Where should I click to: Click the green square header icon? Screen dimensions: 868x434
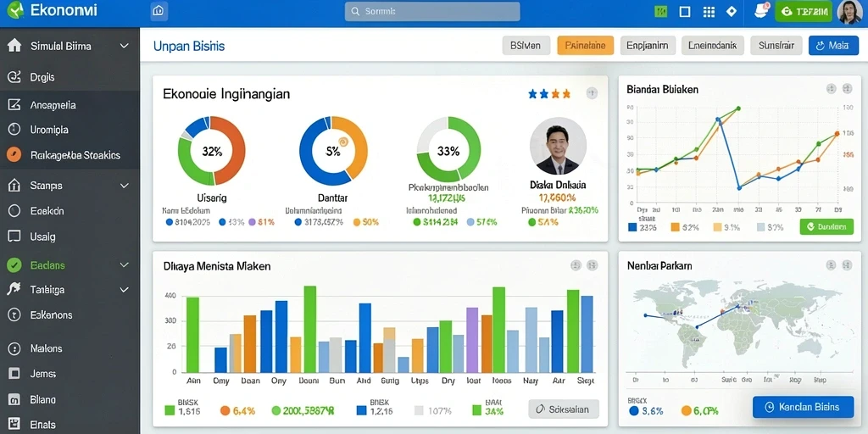pyautogui.click(x=660, y=11)
